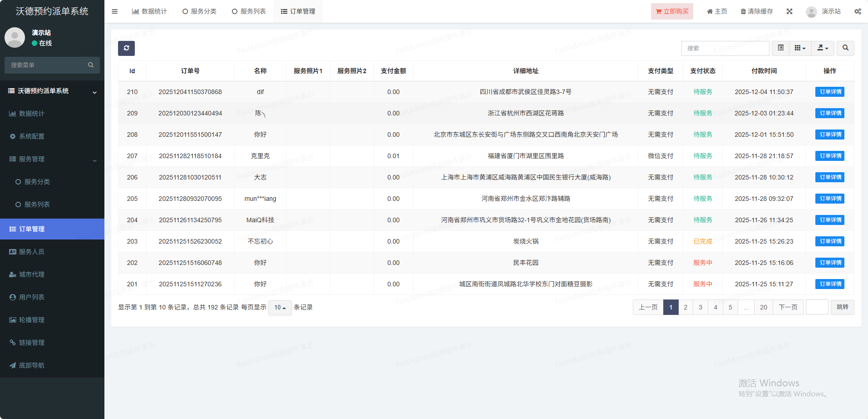Toggle the table card view button
This screenshot has height=419, width=868.
pos(780,48)
